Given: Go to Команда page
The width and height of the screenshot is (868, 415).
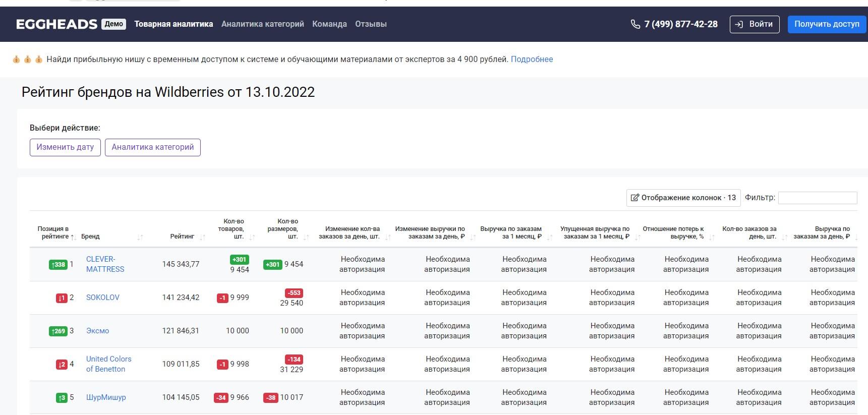Looking at the screenshot, I should (329, 24).
